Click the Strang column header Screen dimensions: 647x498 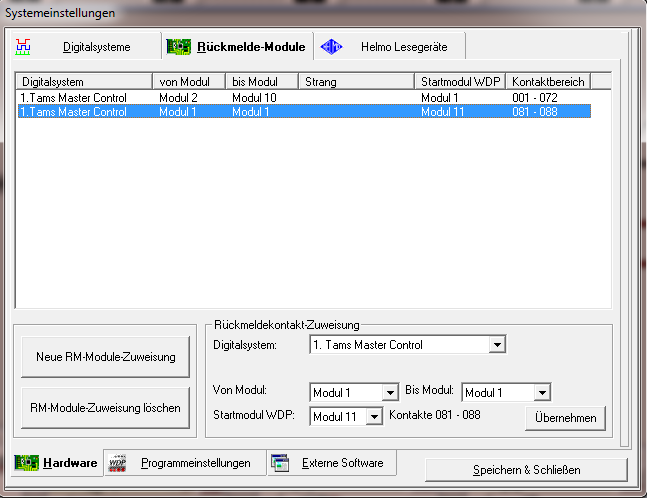(x=356, y=81)
